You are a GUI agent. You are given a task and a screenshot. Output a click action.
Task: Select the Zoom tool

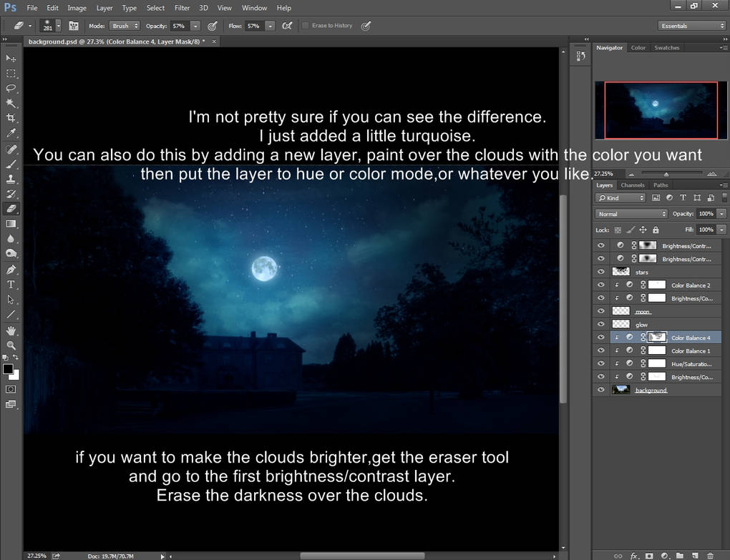(x=11, y=345)
